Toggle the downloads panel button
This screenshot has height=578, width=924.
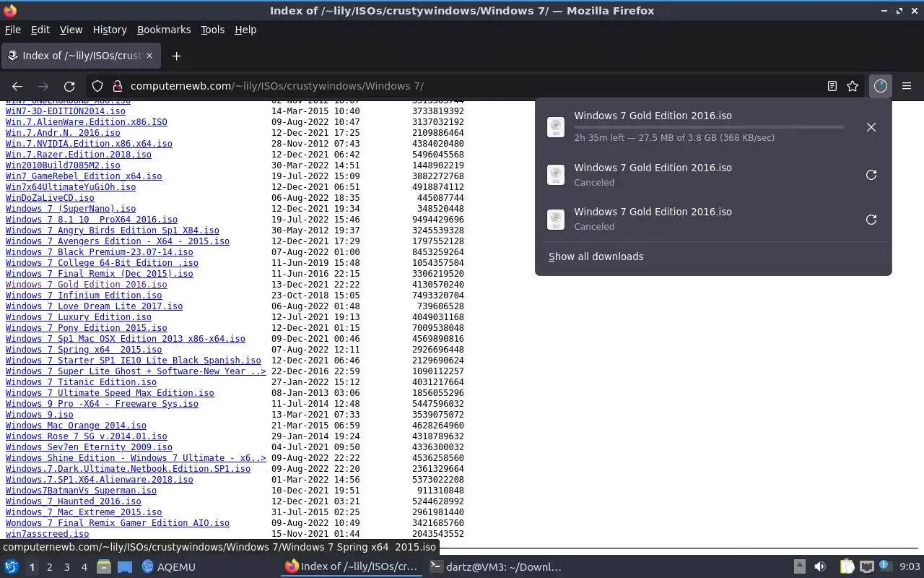tap(880, 86)
